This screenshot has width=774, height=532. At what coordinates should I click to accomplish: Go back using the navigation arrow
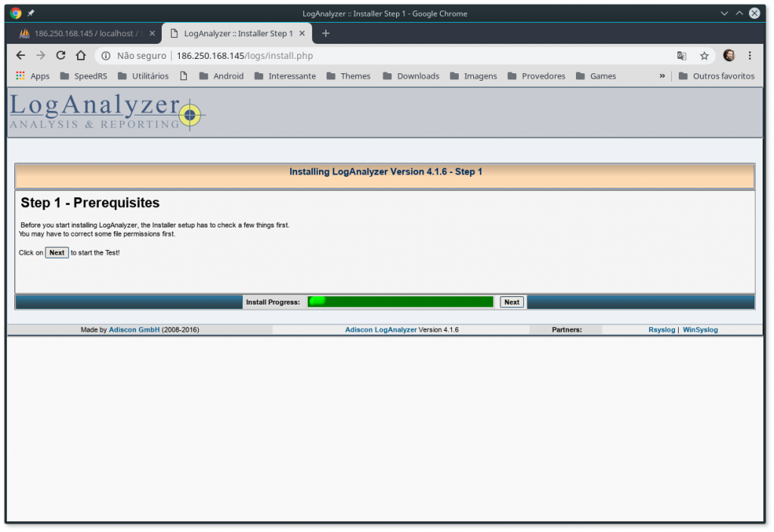pyautogui.click(x=20, y=55)
